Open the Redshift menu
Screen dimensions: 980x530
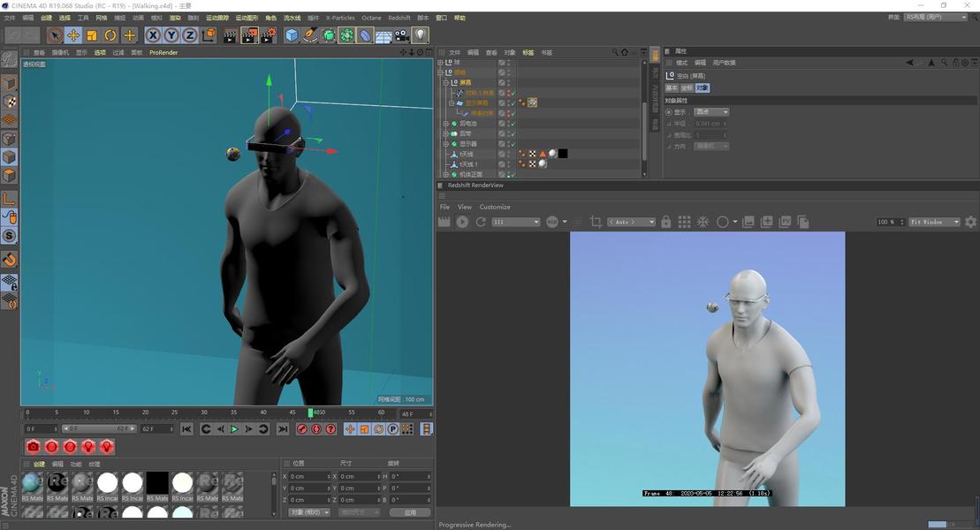[x=399, y=18]
